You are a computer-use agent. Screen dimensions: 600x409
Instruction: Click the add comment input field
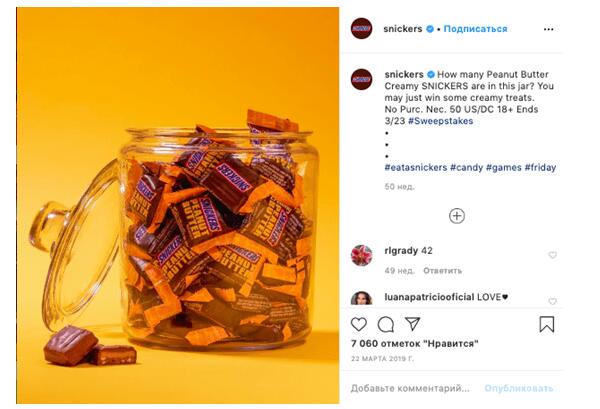click(x=410, y=387)
